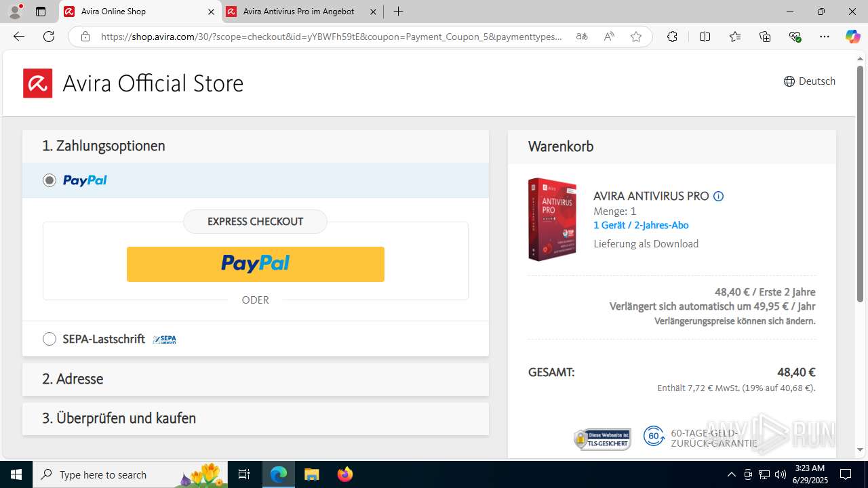This screenshot has height=488, width=868.
Task: Open the Windows Start menu
Action: pyautogui.click(x=16, y=474)
